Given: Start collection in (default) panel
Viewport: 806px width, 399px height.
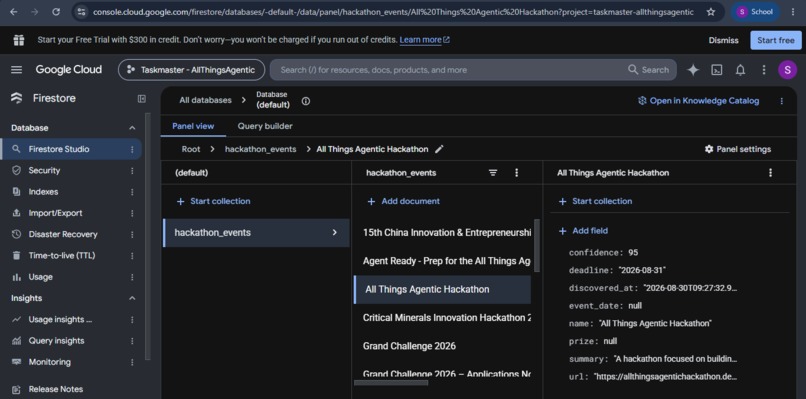Looking at the screenshot, I should (213, 201).
